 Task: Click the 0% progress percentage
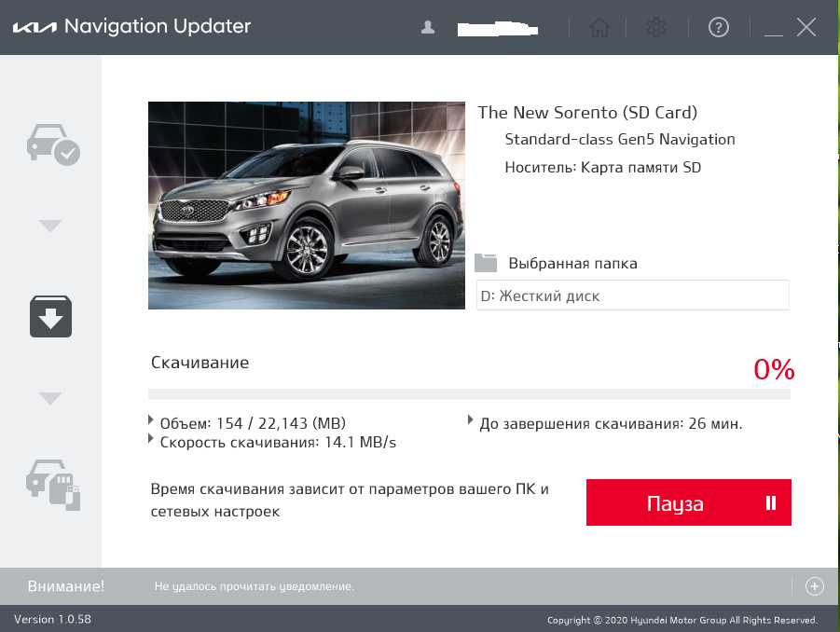pos(774,369)
